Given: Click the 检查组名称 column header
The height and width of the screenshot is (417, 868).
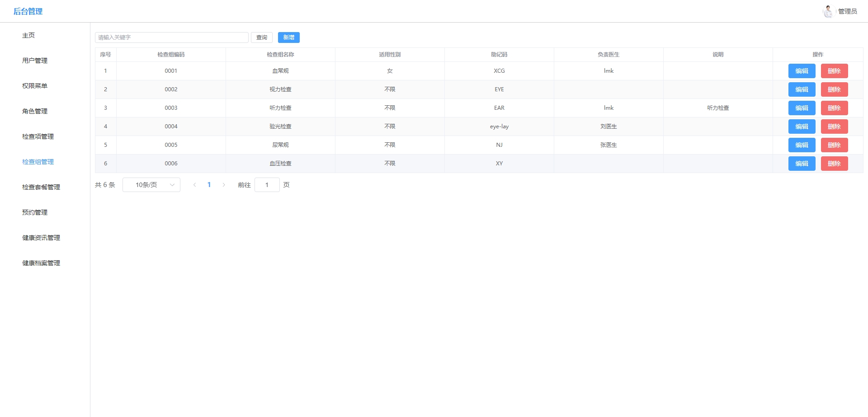Looking at the screenshot, I should 280,55.
